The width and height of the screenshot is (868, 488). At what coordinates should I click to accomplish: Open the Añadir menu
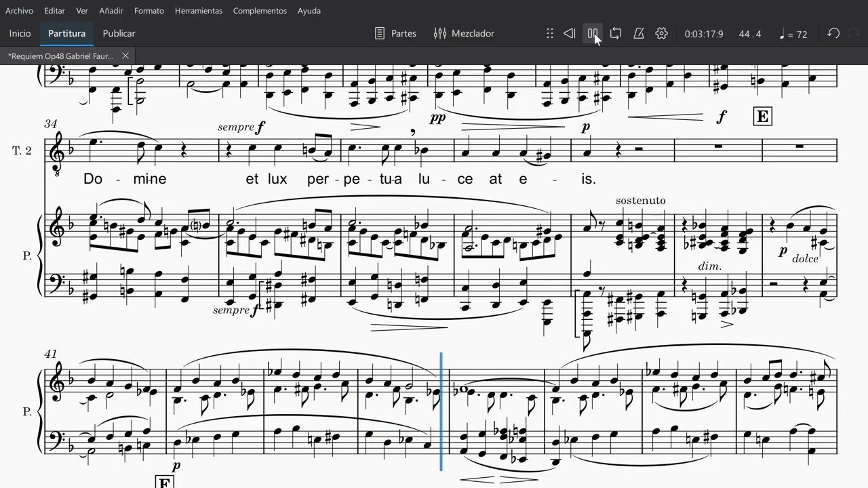pos(111,11)
